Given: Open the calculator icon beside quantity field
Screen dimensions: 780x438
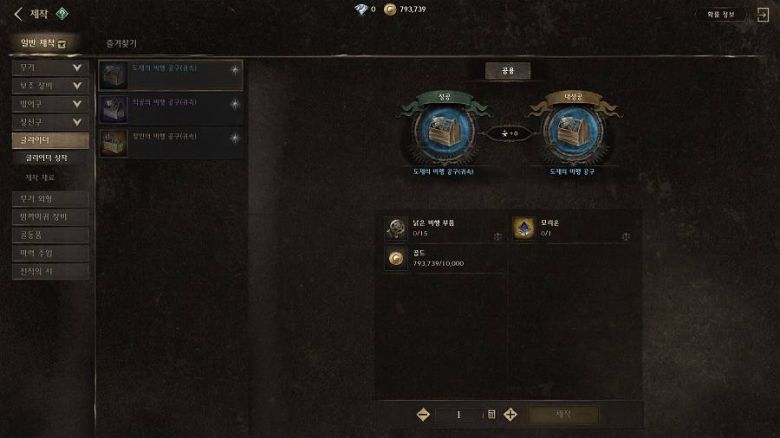Looking at the screenshot, I should pyautogui.click(x=491, y=414).
